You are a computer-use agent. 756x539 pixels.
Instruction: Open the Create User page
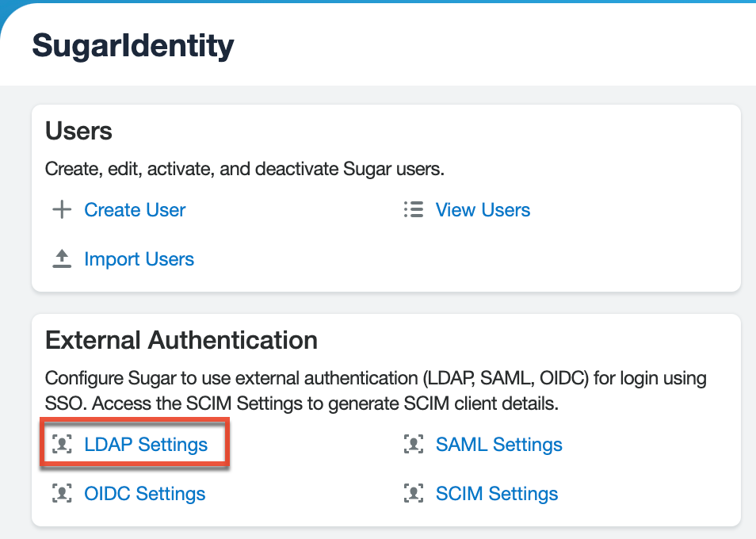(x=134, y=209)
